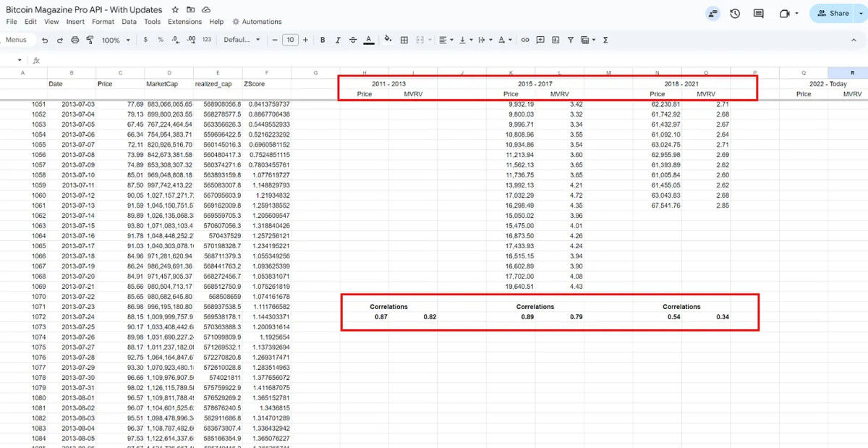Image resolution: width=868 pixels, height=448 pixels.
Task: Toggle bold formatting
Action: (323, 41)
